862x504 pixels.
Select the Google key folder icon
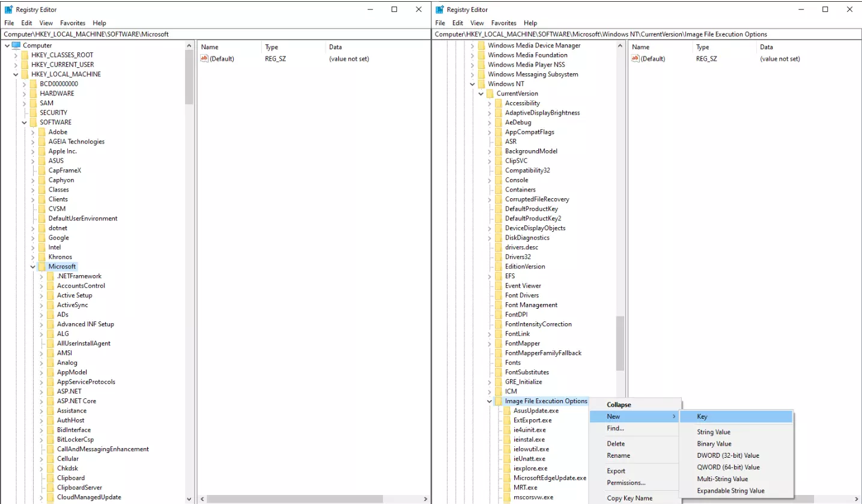[x=41, y=238]
